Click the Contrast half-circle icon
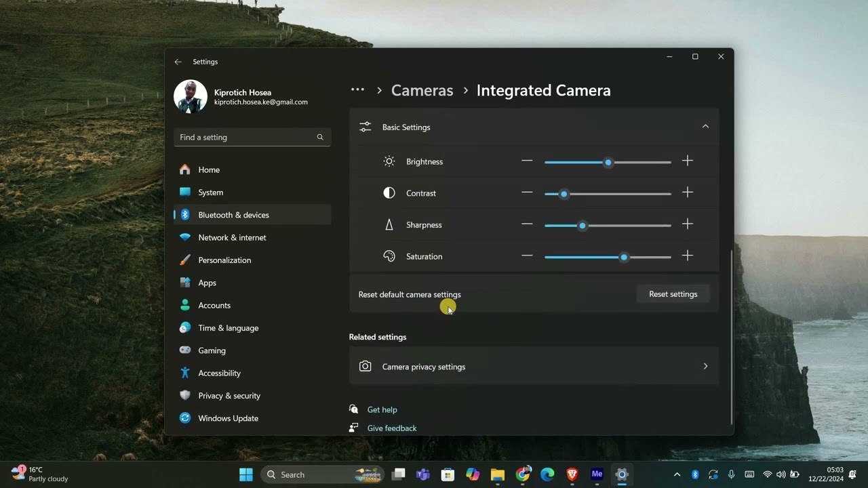868x488 pixels. 389,193
